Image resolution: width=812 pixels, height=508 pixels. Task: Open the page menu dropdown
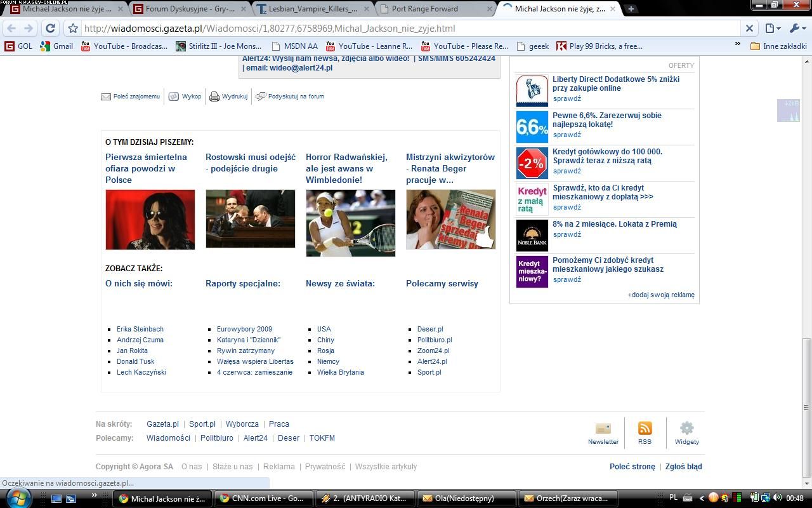pyautogui.click(x=772, y=29)
